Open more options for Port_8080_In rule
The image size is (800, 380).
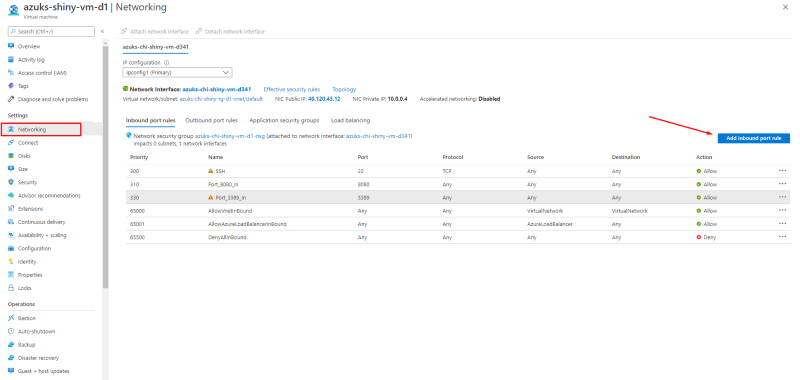pos(782,184)
